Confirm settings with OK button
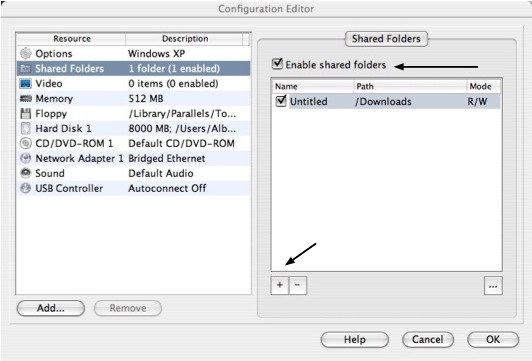This screenshot has height=361, width=532. click(x=493, y=340)
